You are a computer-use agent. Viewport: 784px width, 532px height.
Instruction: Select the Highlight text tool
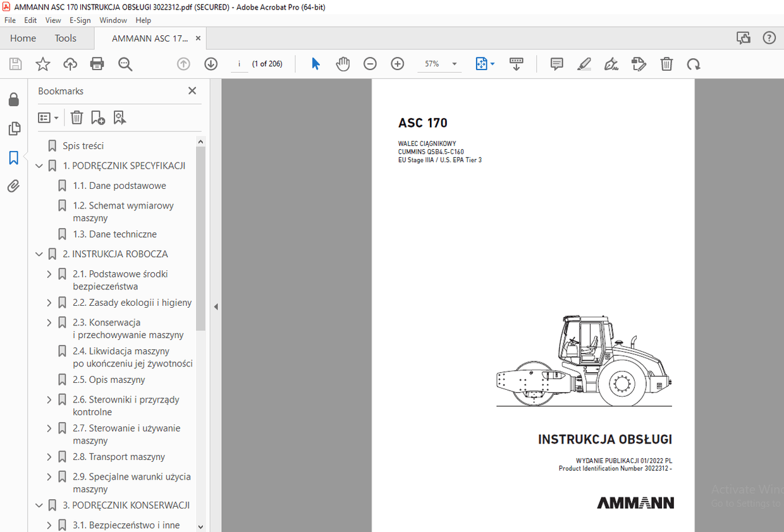[584, 64]
